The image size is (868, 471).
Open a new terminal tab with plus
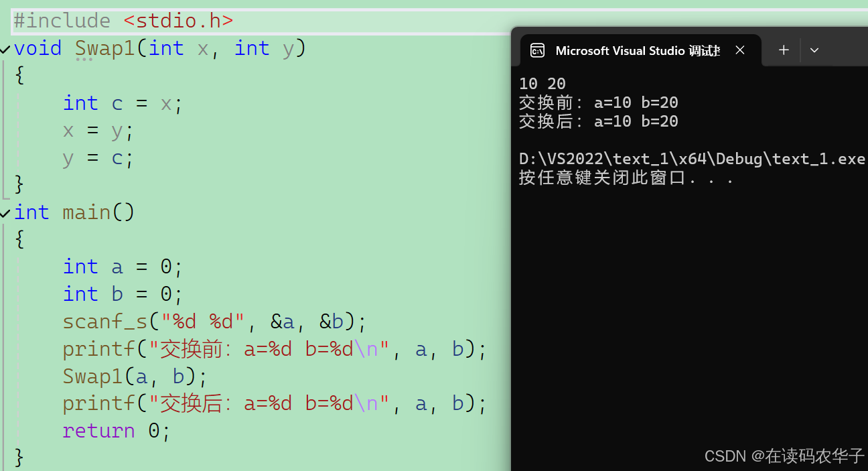[x=784, y=50]
